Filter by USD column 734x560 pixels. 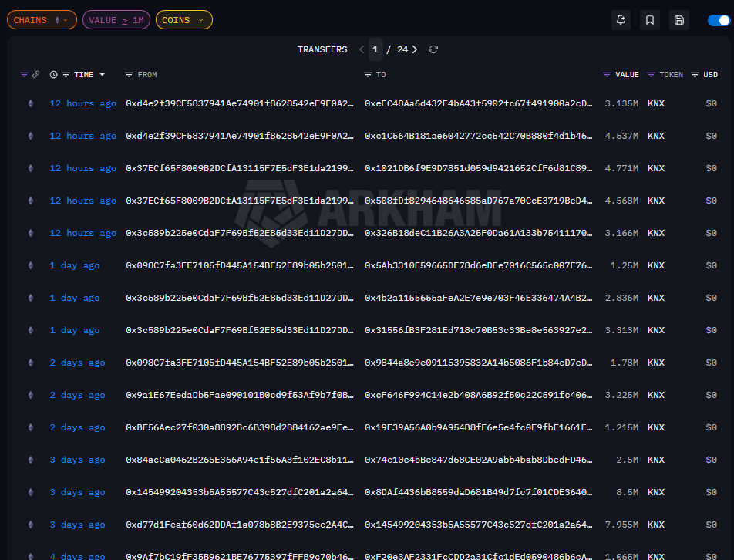pyautogui.click(x=695, y=75)
